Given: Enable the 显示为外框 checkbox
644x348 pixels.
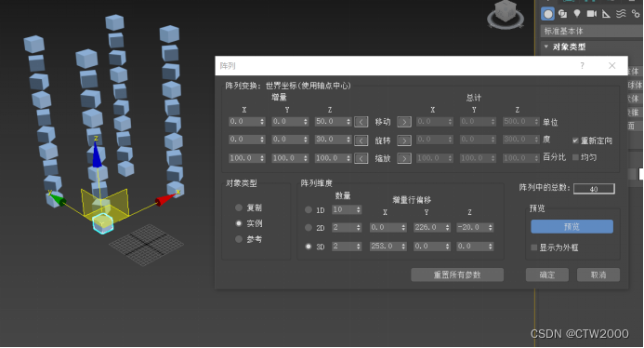Looking at the screenshot, I should [534, 248].
